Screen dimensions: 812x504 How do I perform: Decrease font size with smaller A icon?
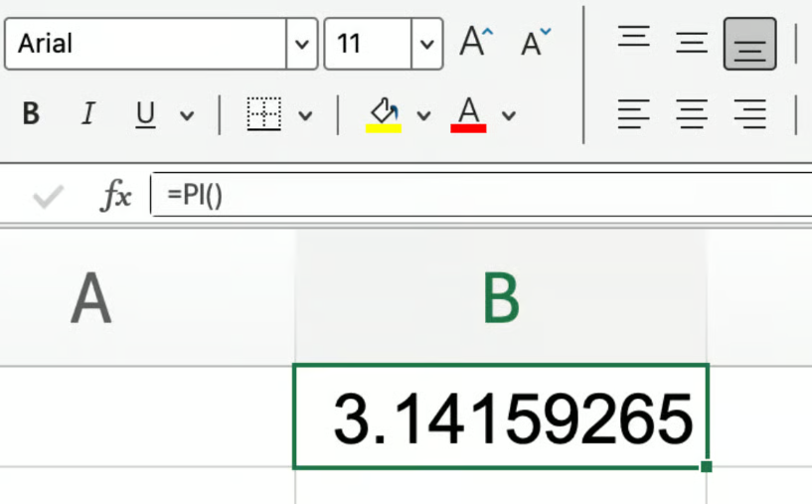tap(536, 43)
